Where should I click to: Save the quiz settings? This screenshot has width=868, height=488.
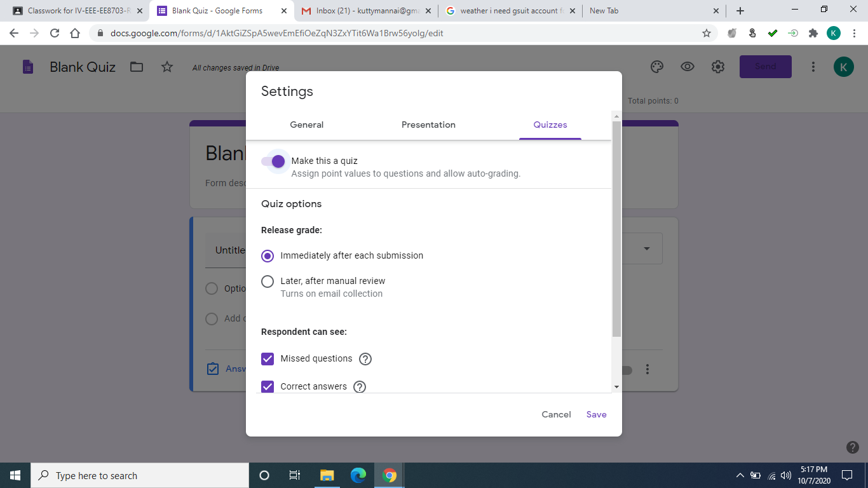(x=596, y=414)
